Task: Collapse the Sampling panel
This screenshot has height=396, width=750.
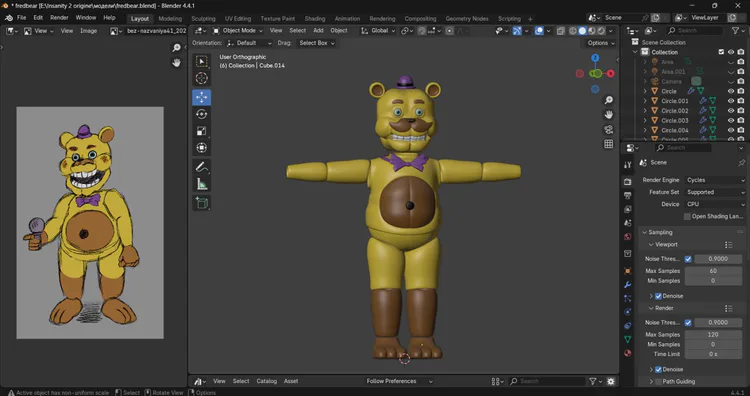Action: 644,232
